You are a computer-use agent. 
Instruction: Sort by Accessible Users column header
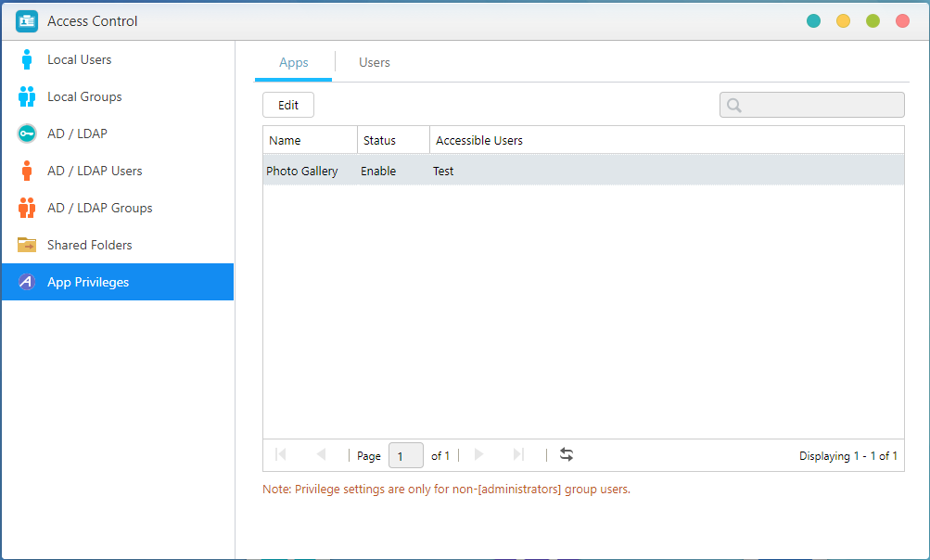click(668, 140)
